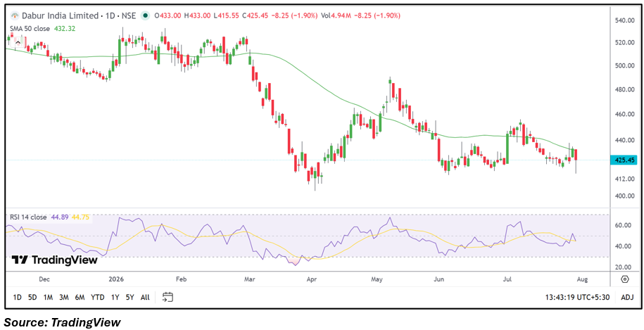Click the close price C425.45

coord(256,16)
